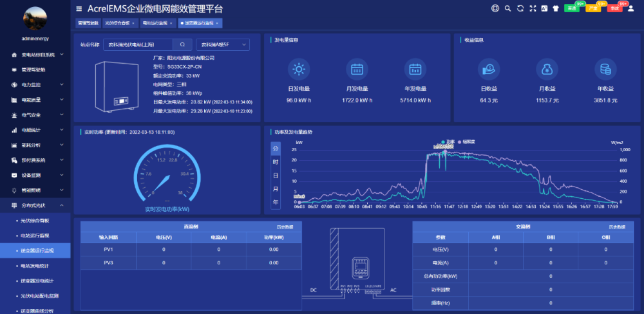Expand the 电力监控 sidebar menu
This screenshot has width=644, height=314.
pos(37,85)
